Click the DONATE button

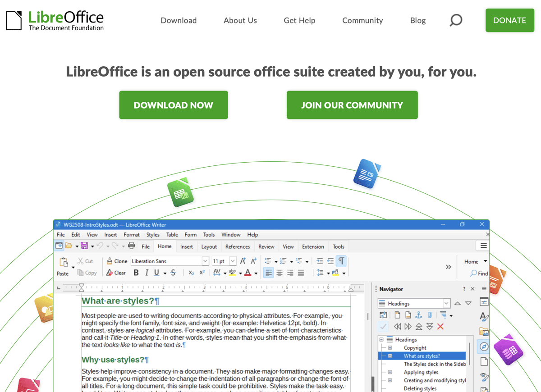pyautogui.click(x=509, y=20)
